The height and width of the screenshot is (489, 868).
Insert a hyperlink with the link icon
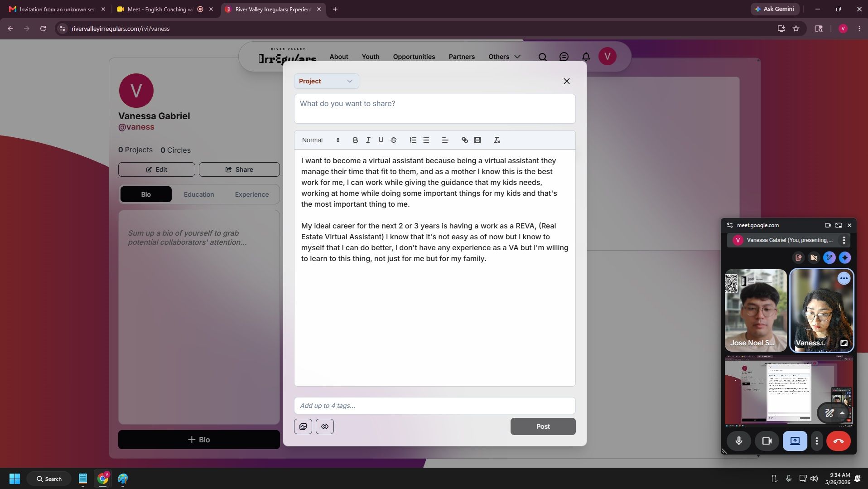click(464, 140)
